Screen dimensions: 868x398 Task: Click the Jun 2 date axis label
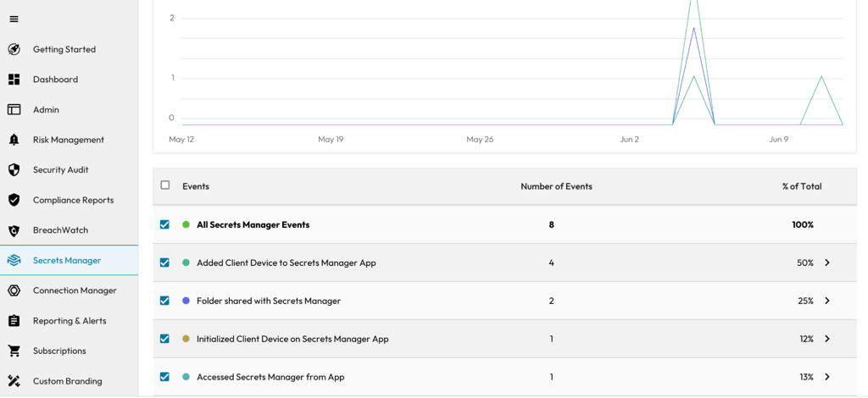(630, 139)
